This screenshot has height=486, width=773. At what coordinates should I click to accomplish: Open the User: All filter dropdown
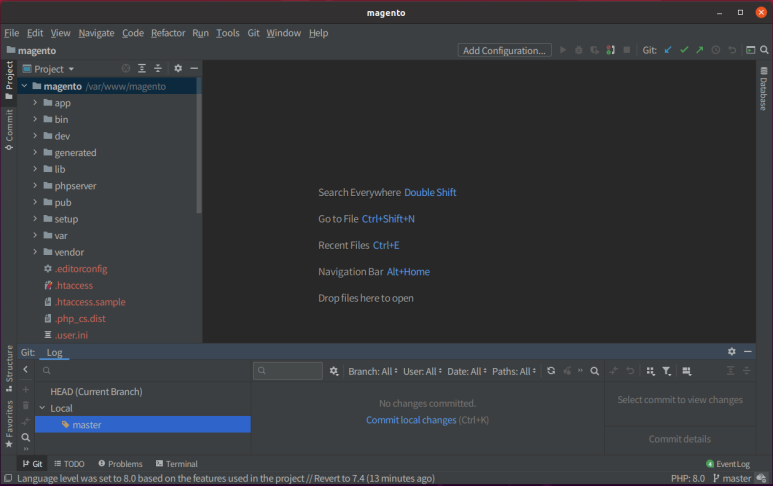pos(422,372)
